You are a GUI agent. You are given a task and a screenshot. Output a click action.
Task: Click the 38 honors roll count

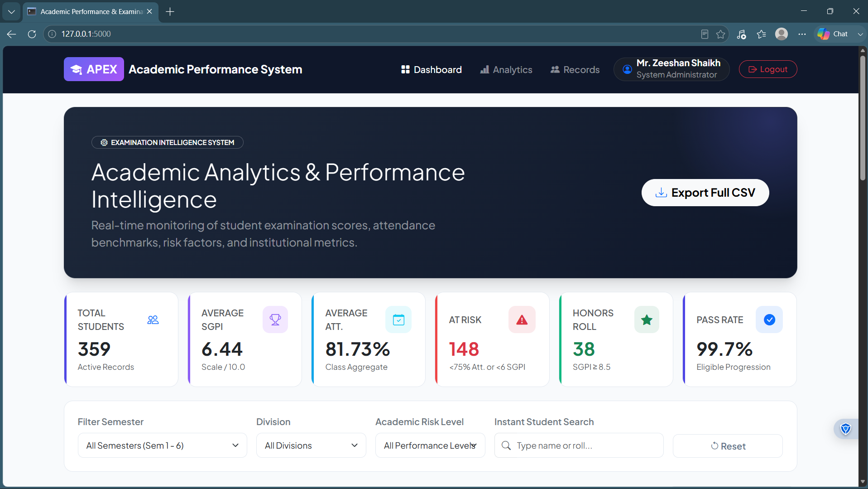(584, 349)
